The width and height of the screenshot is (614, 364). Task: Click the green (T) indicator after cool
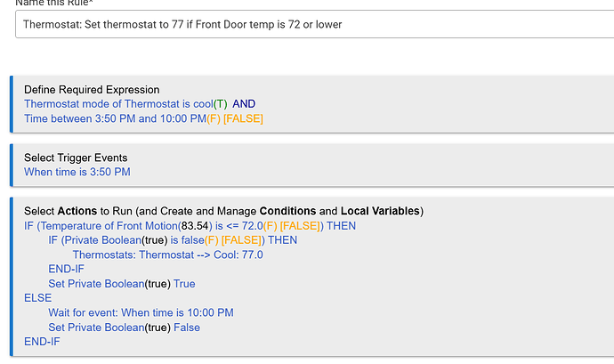coord(221,104)
